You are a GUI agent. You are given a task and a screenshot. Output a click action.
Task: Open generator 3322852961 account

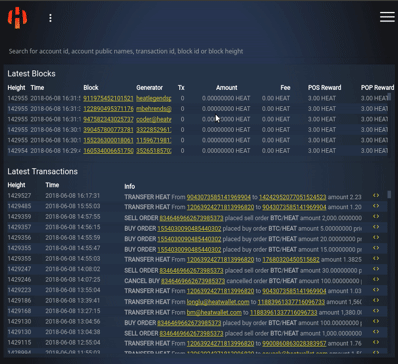(154, 130)
